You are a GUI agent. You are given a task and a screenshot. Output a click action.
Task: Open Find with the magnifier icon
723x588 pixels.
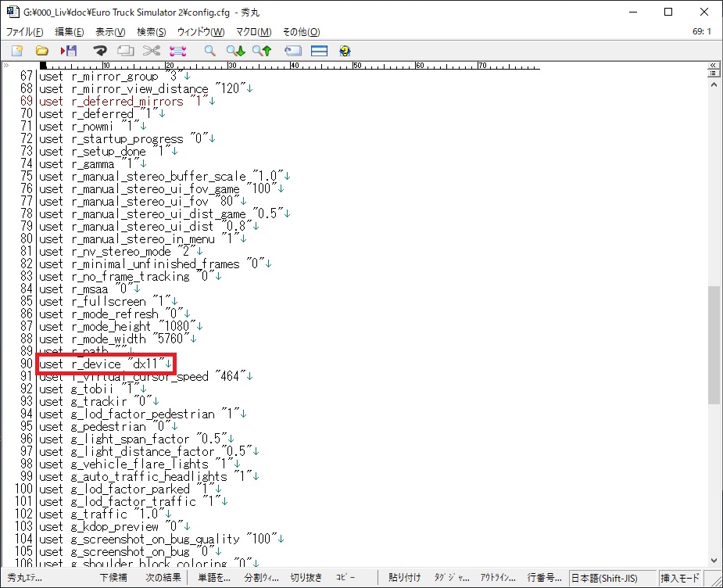point(209,51)
